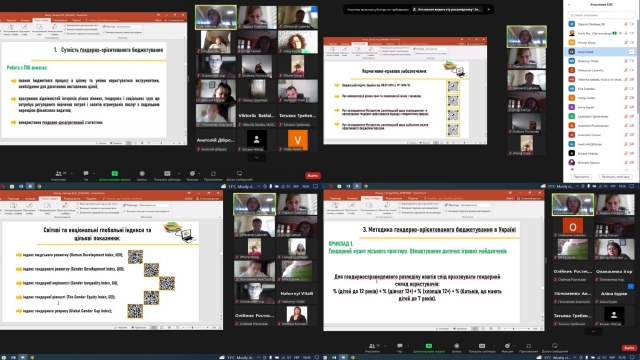
Task: Click Normal view icon in bottom-right PowerPoint status bar
Action: tap(475, 328)
